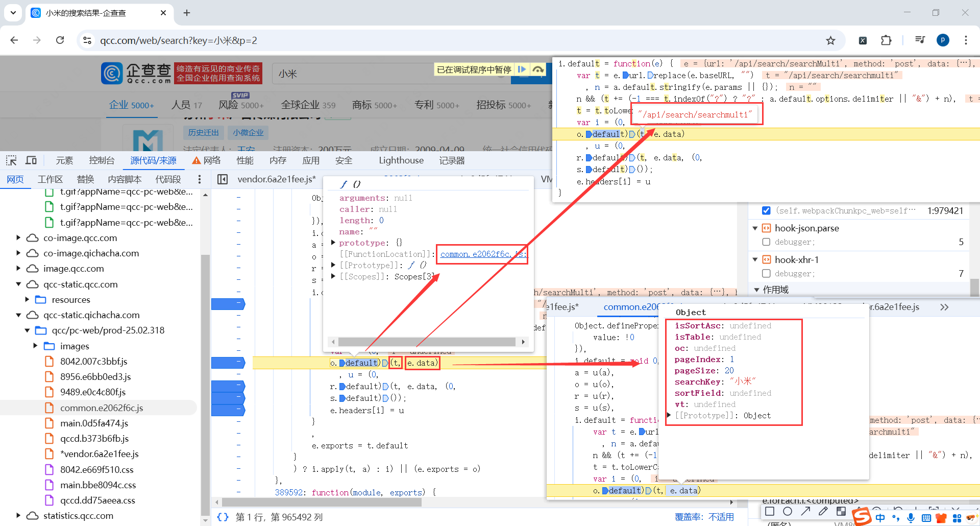Open the Chrome profile avatar
The height and width of the screenshot is (526, 980).
(x=943, y=40)
